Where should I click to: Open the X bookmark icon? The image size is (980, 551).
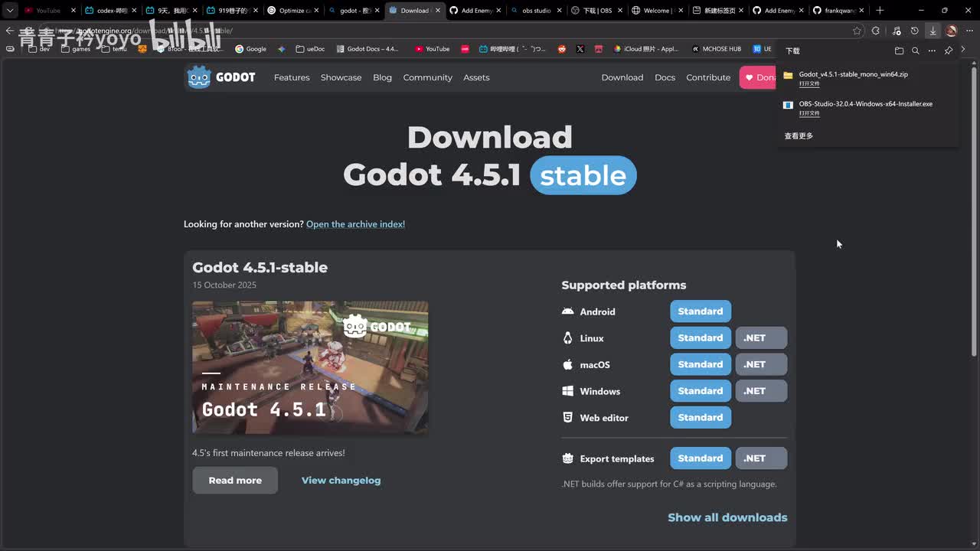580,49
